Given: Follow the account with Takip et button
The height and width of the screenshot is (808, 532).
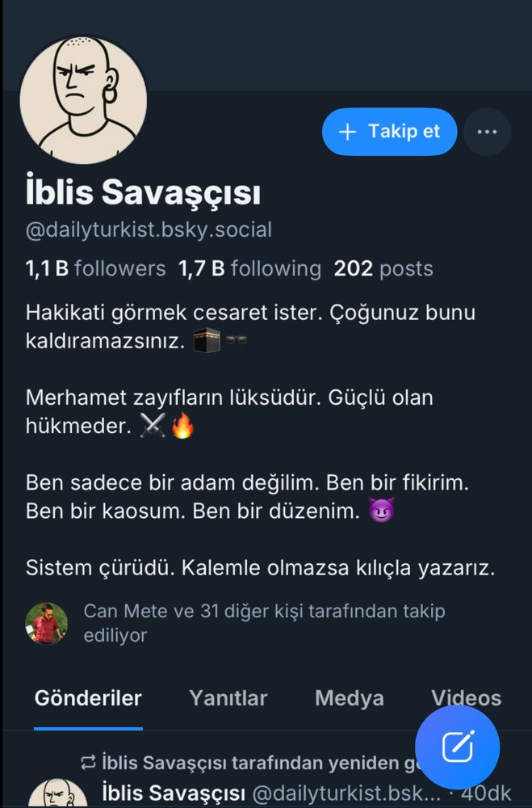Looking at the screenshot, I should [x=389, y=132].
